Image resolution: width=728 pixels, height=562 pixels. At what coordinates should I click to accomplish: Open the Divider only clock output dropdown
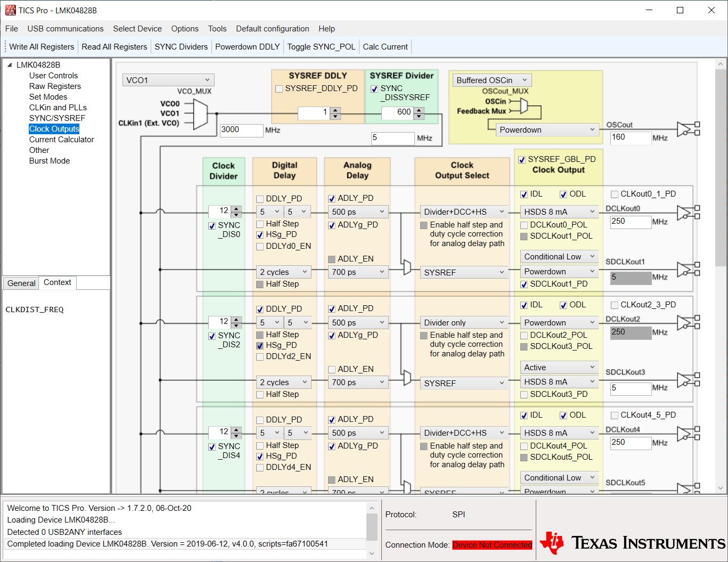point(463,322)
